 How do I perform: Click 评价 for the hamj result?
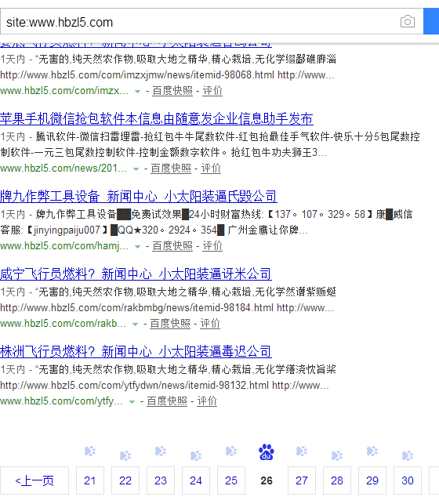212,246
